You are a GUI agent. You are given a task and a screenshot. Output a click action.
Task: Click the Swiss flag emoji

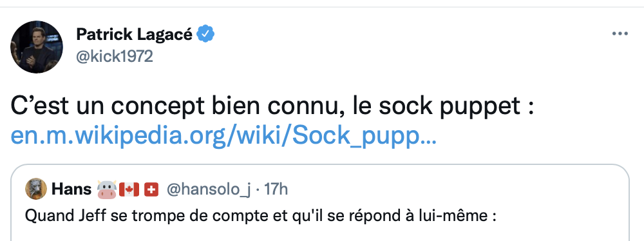click(x=151, y=189)
